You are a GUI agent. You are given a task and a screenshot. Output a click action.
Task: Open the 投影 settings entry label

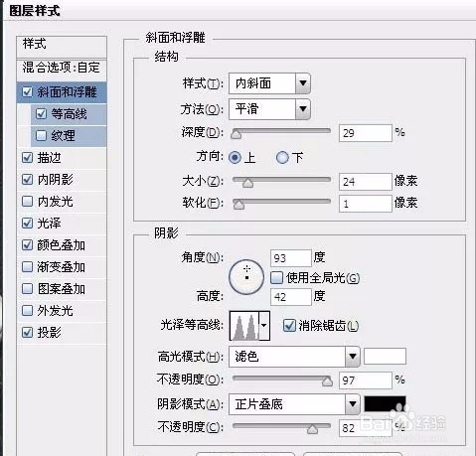tap(49, 333)
